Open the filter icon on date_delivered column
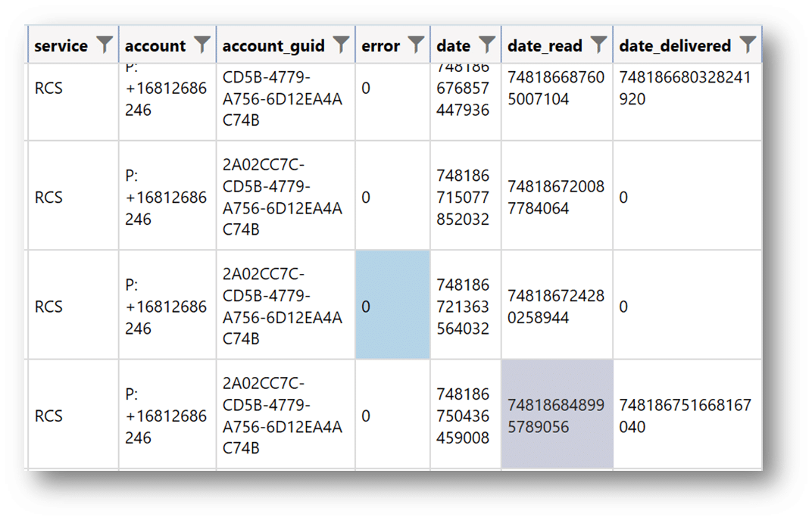Image resolution: width=812 pixels, height=520 pixels. pyautogui.click(x=748, y=44)
